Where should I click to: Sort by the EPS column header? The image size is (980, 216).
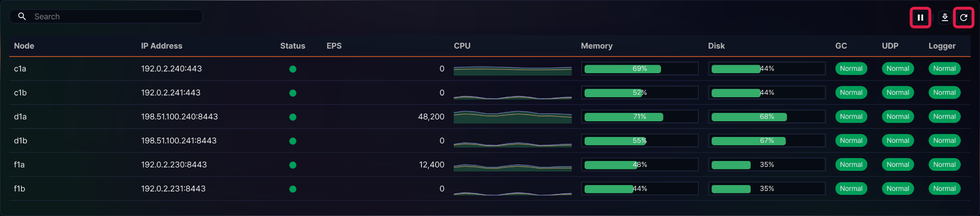(334, 46)
